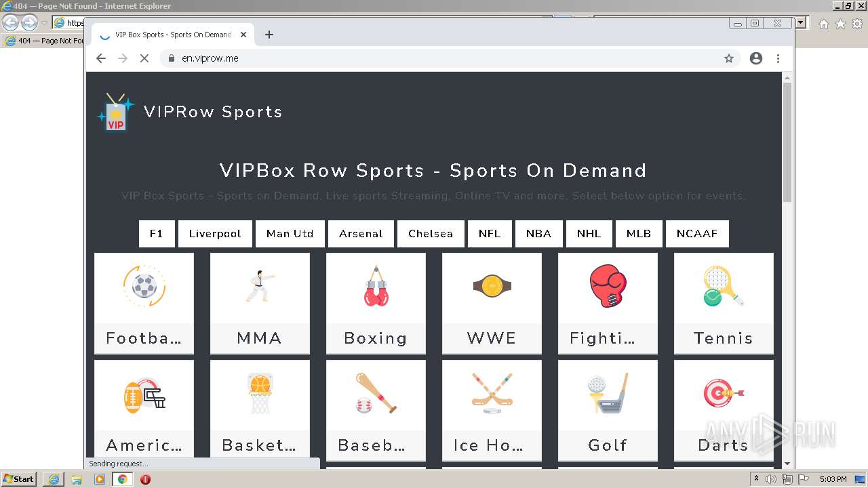Open the NFL quick link
The image size is (868, 488).
click(x=490, y=234)
